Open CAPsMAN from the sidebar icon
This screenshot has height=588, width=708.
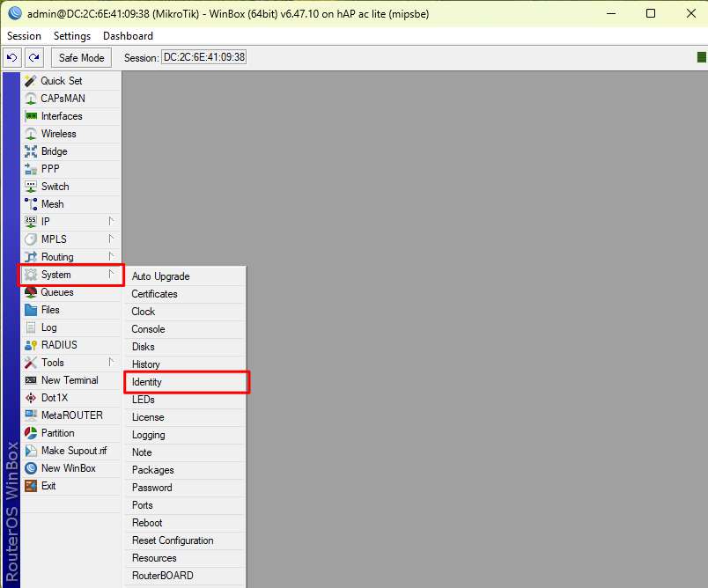pos(31,99)
